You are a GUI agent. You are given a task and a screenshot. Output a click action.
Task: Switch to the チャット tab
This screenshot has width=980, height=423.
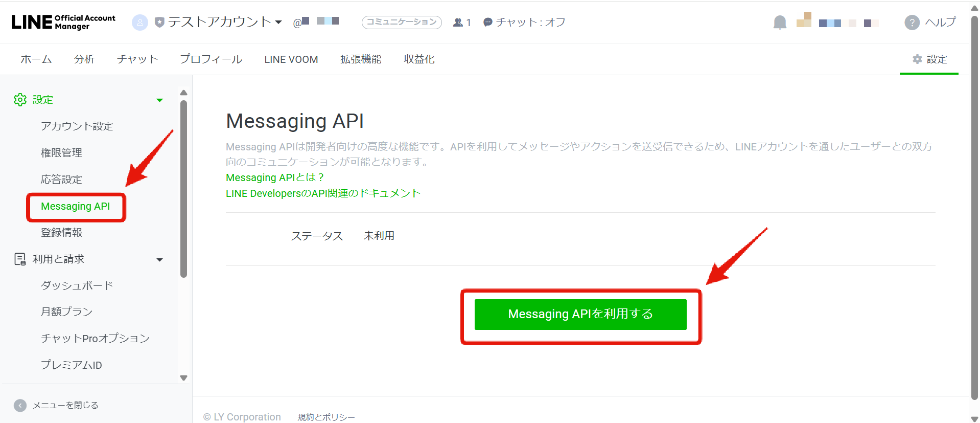click(137, 59)
